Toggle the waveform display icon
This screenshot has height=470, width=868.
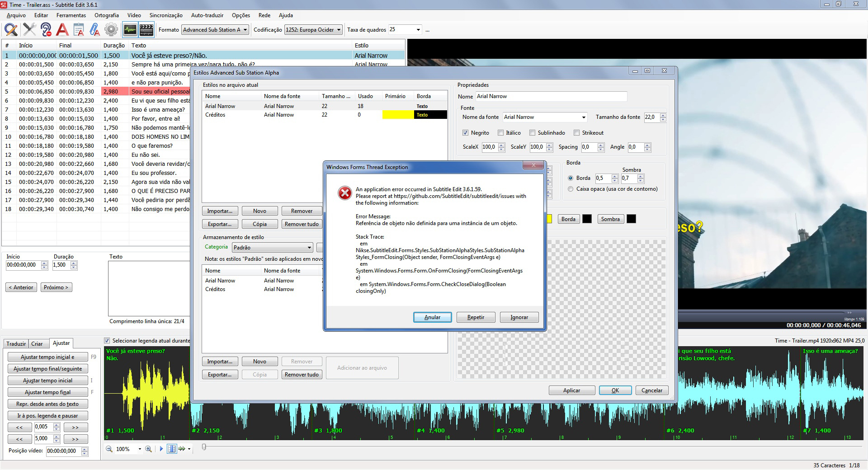tap(130, 29)
